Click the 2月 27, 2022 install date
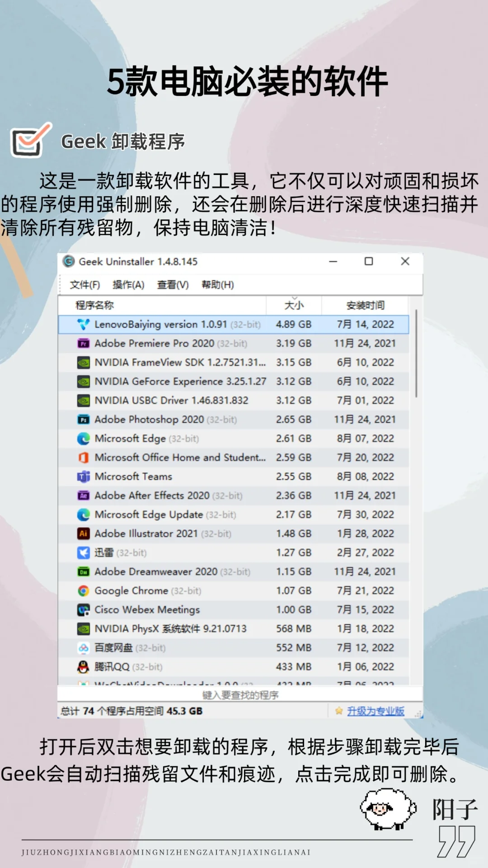Screen dimensions: 488x868 [x=365, y=552]
